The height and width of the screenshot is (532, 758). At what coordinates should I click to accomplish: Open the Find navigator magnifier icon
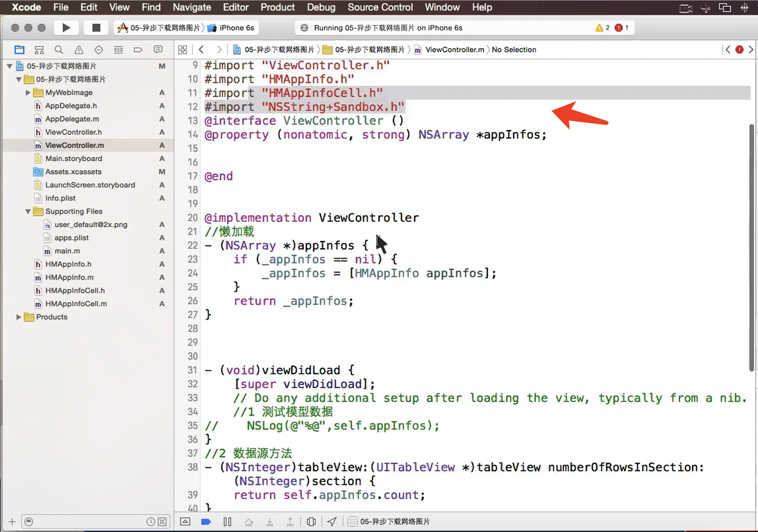click(x=59, y=50)
